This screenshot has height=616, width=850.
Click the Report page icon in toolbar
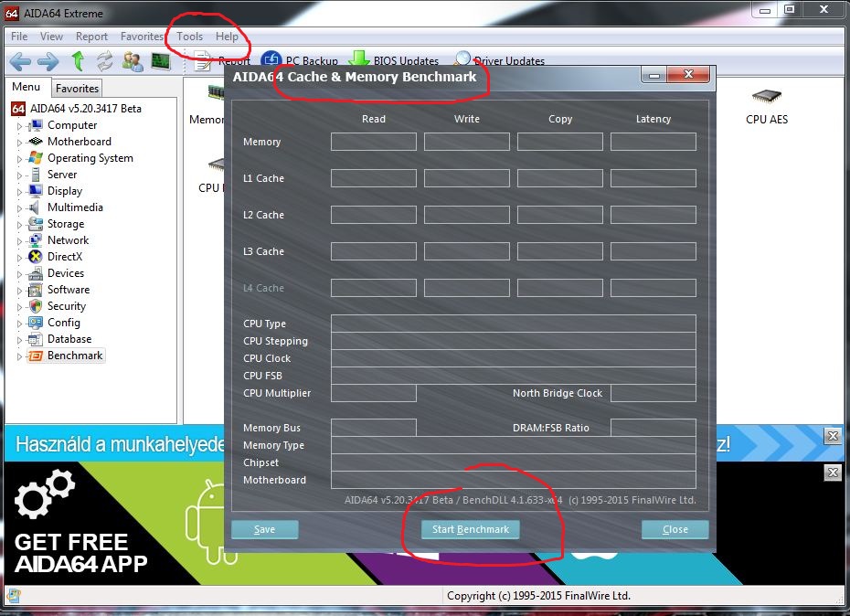click(x=203, y=60)
